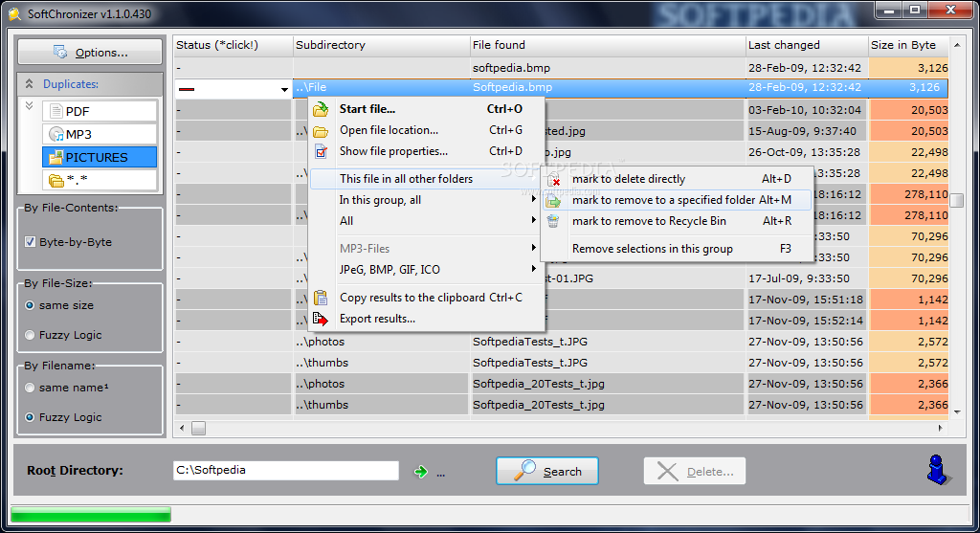Click the Search button
The width and height of the screenshot is (980, 533).
(546, 471)
